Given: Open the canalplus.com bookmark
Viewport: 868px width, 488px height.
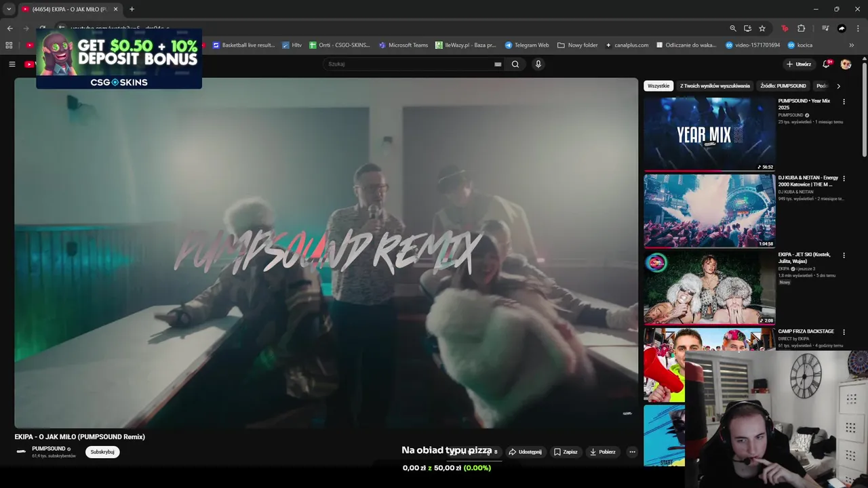Looking at the screenshot, I should pyautogui.click(x=627, y=45).
